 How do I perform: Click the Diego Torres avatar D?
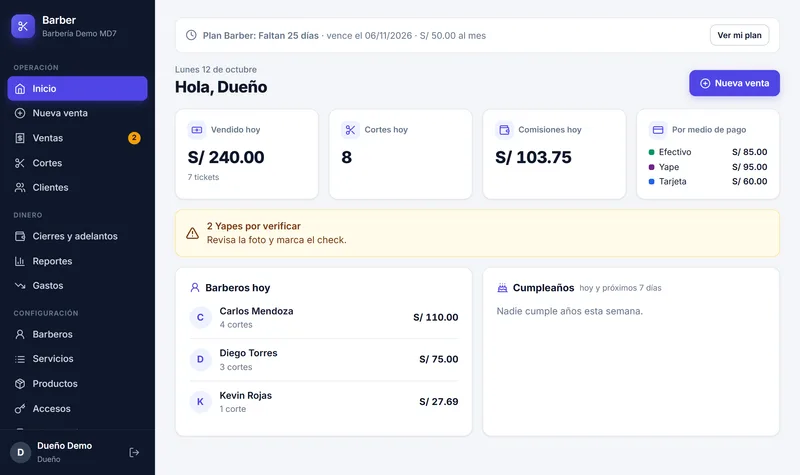click(201, 360)
